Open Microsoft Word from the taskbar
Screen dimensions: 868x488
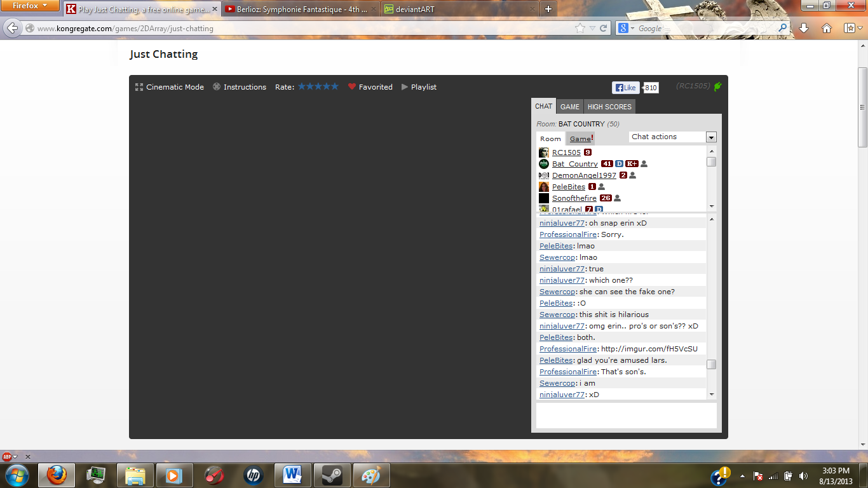click(292, 475)
